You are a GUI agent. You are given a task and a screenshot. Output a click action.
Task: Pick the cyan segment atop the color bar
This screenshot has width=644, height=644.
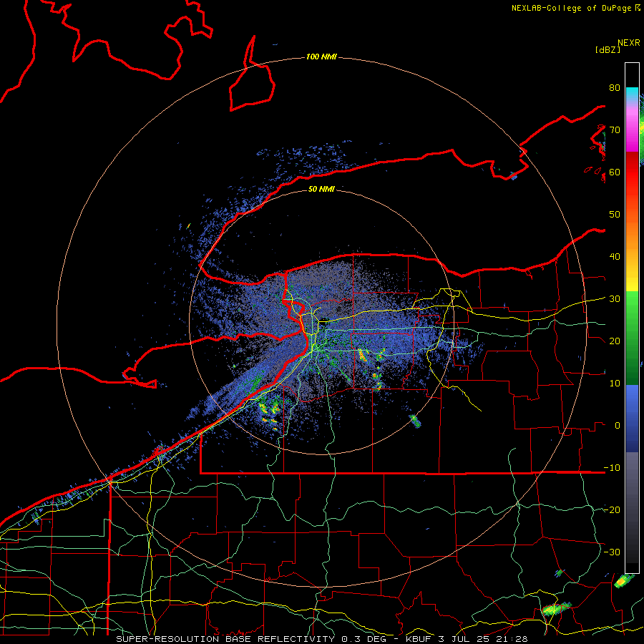[632, 93]
